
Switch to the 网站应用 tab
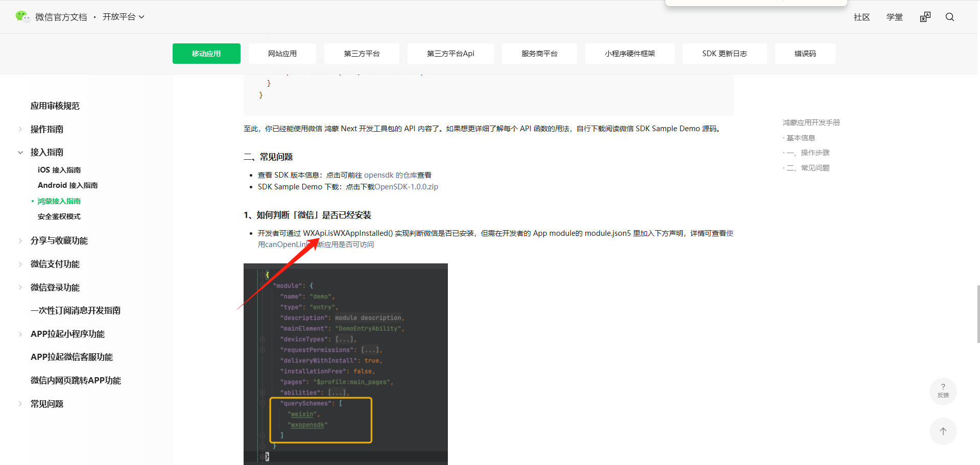(x=282, y=54)
